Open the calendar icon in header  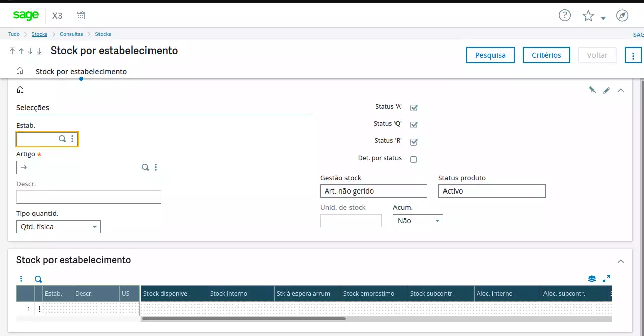pos(81,15)
